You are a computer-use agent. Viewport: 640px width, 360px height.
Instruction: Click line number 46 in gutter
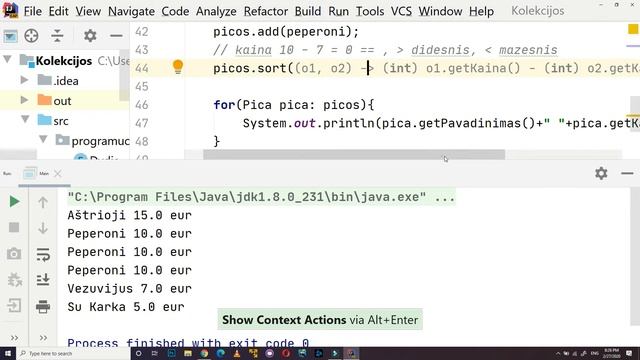[142, 105]
